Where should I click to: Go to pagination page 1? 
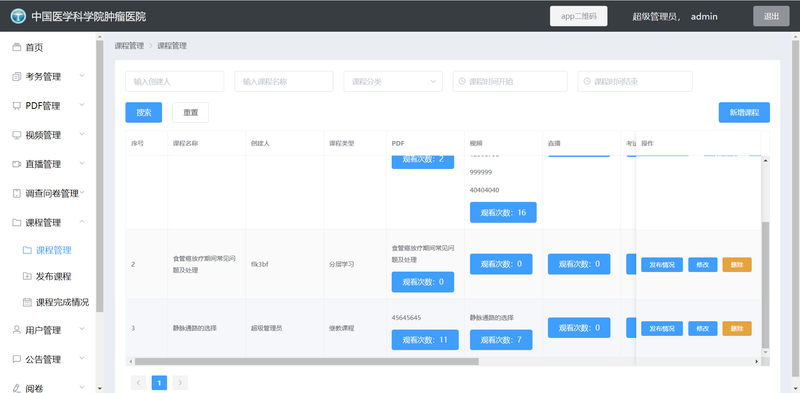[x=159, y=383]
